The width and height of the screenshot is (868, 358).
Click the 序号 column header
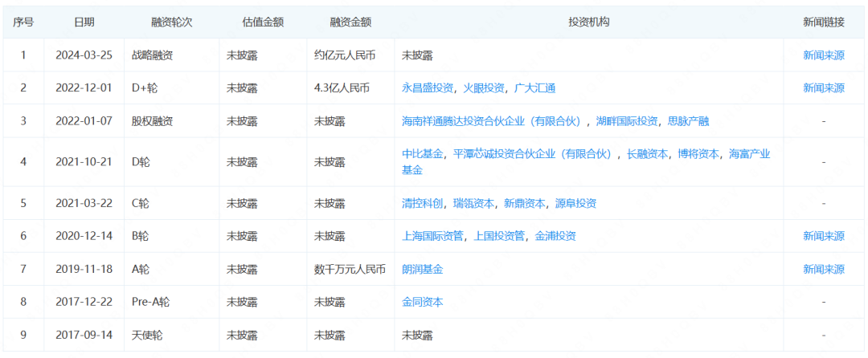[23, 22]
